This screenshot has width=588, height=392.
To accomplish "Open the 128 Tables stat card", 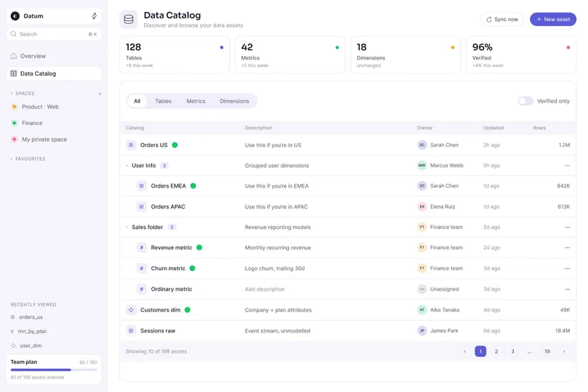I will (x=175, y=55).
